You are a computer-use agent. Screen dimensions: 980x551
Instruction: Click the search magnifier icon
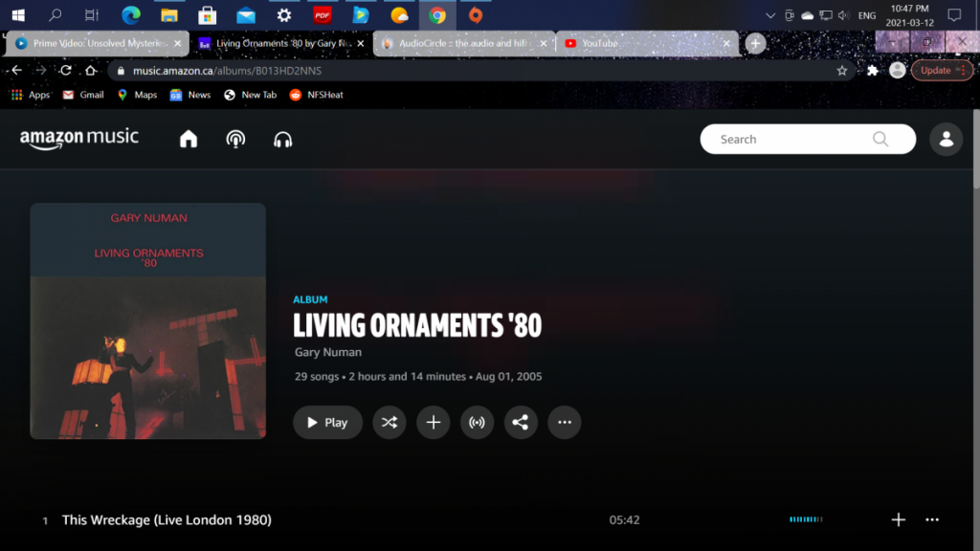click(x=880, y=139)
